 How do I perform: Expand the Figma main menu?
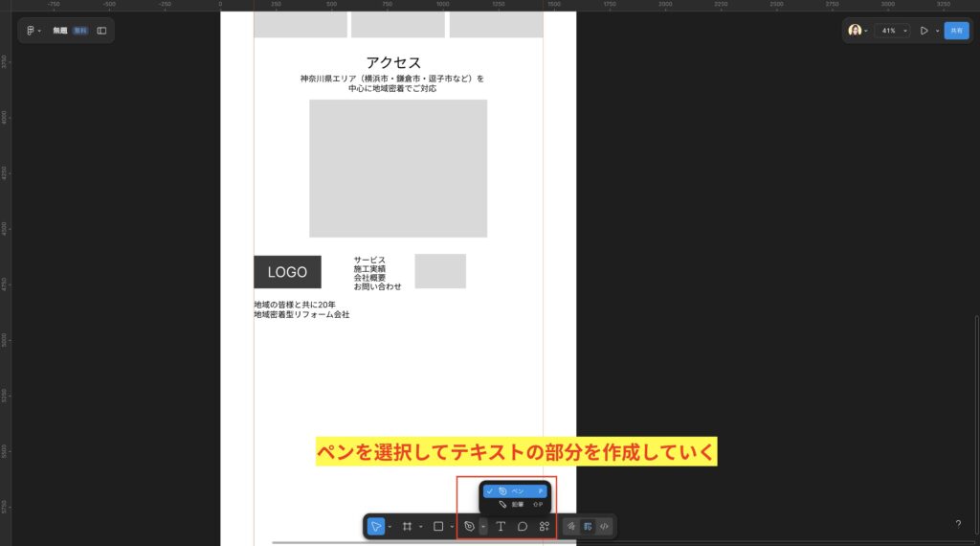(x=33, y=31)
